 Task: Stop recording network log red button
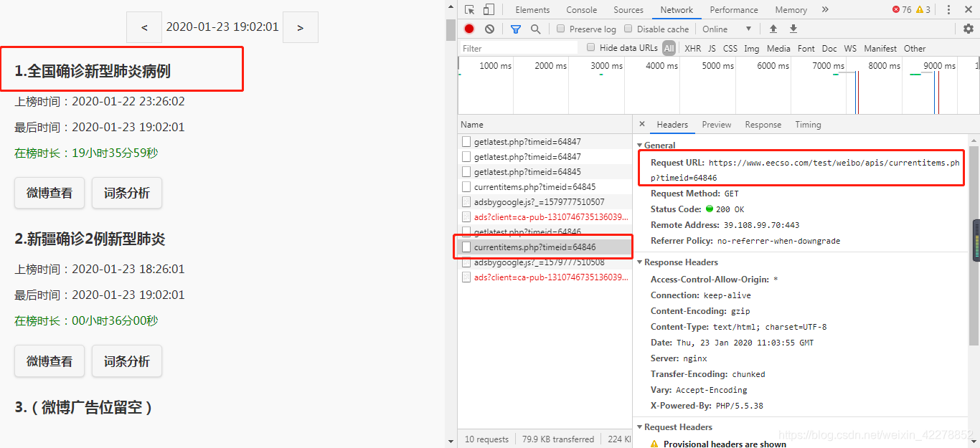pos(469,29)
